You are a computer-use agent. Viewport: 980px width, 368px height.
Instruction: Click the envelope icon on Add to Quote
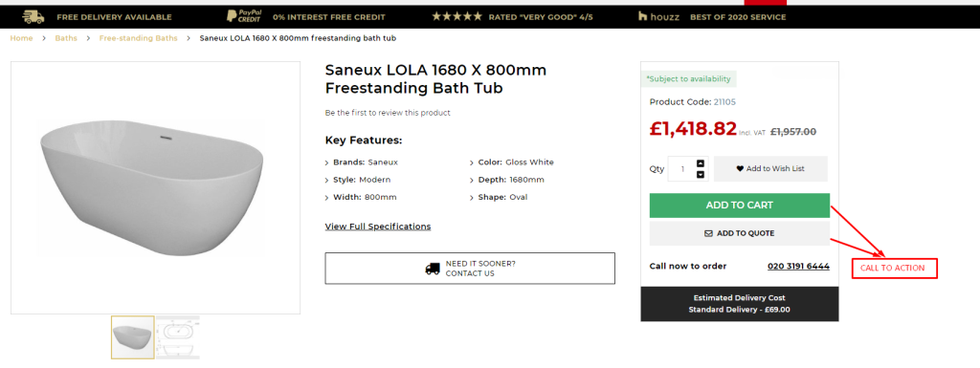pyautogui.click(x=708, y=233)
